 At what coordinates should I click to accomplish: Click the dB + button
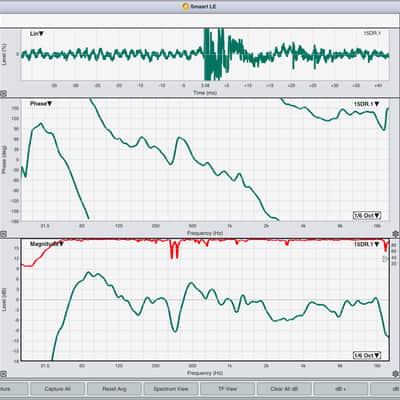[x=341, y=389]
